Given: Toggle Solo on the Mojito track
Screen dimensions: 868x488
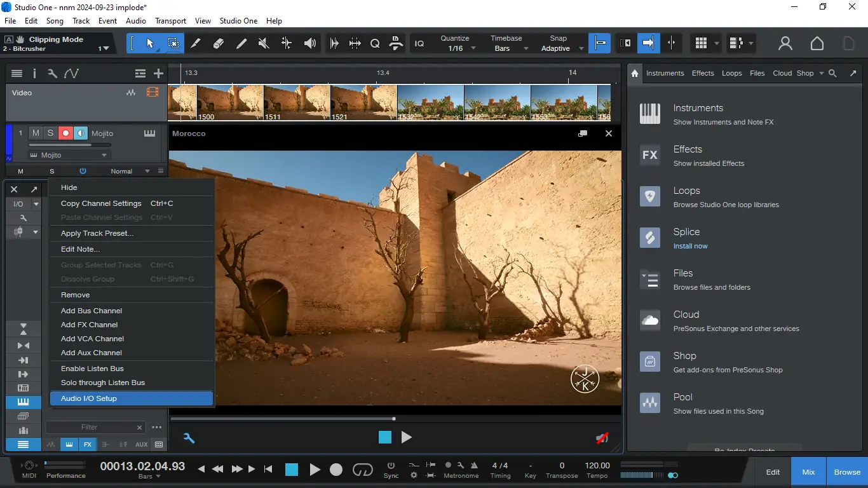Looking at the screenshot, I should pos(50,133).
